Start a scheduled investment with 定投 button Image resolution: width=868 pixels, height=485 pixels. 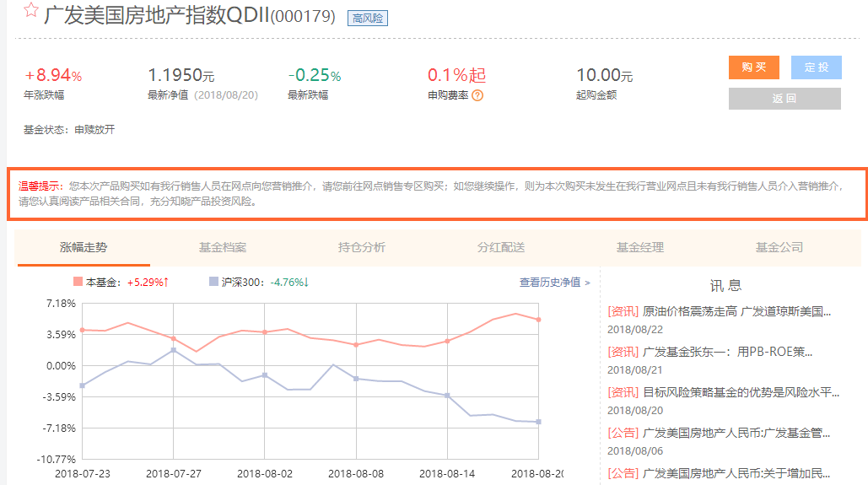click(x=816, y=67)
